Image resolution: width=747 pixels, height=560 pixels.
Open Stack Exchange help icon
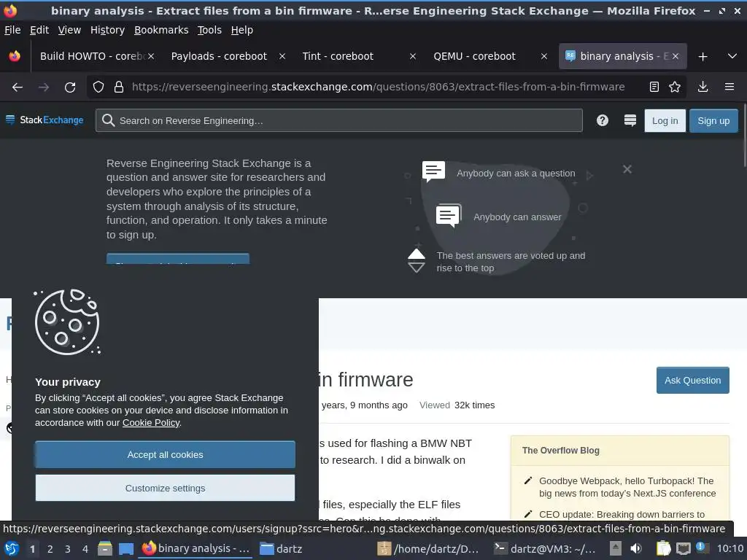[x=602, y=120]
